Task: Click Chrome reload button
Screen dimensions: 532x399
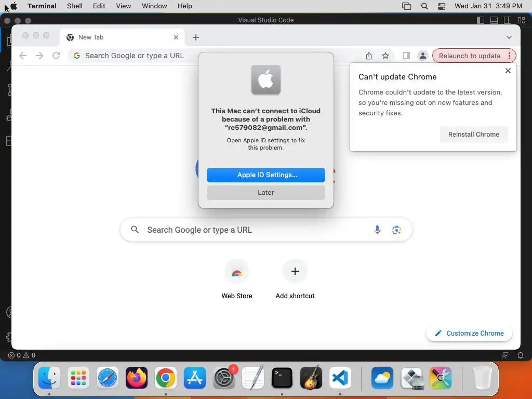Action: 56,56
